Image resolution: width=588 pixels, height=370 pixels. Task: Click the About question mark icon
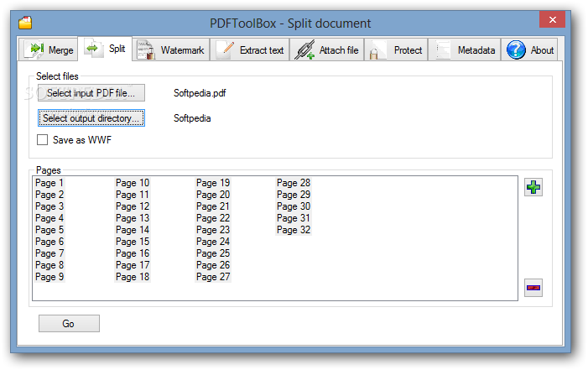click(516, 50)
